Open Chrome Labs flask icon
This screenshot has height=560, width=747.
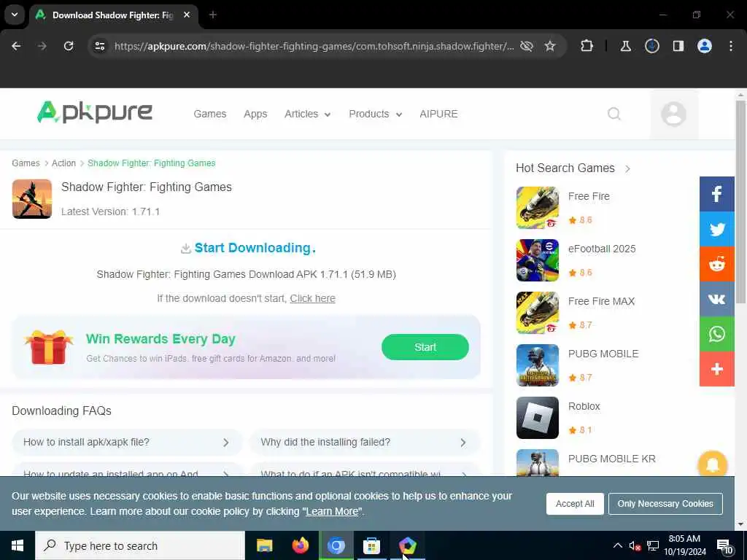625,46
